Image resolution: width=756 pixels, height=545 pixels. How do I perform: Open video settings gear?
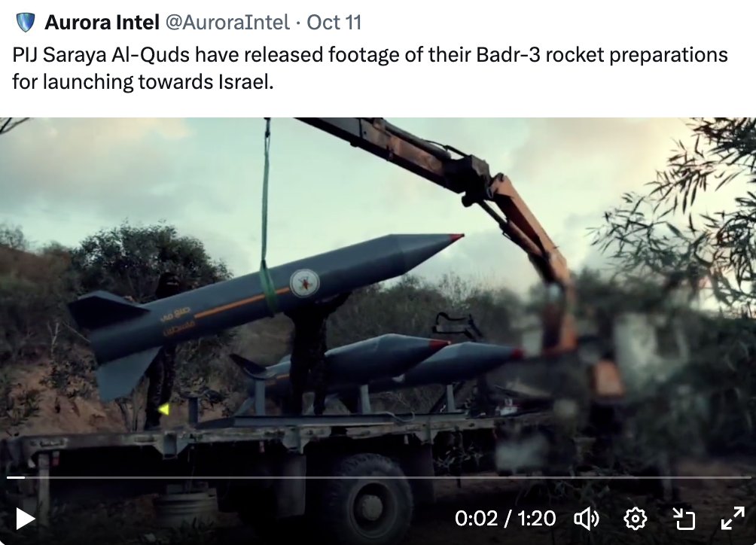(x=635, y=519)
